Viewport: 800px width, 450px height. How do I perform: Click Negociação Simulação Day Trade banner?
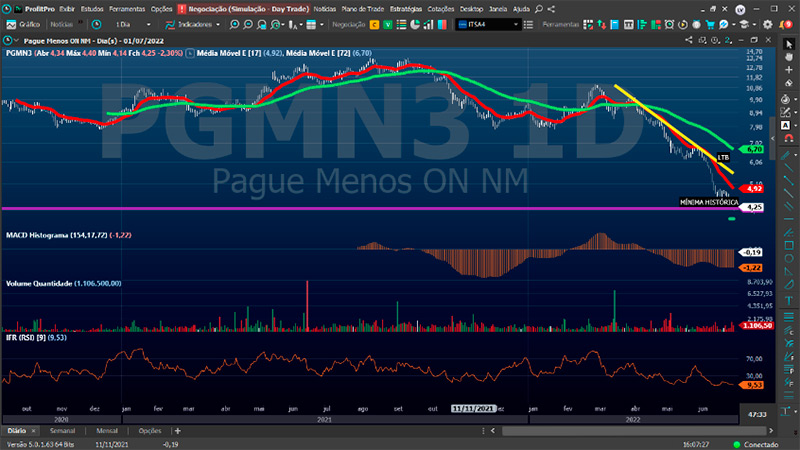pos(243,9)
